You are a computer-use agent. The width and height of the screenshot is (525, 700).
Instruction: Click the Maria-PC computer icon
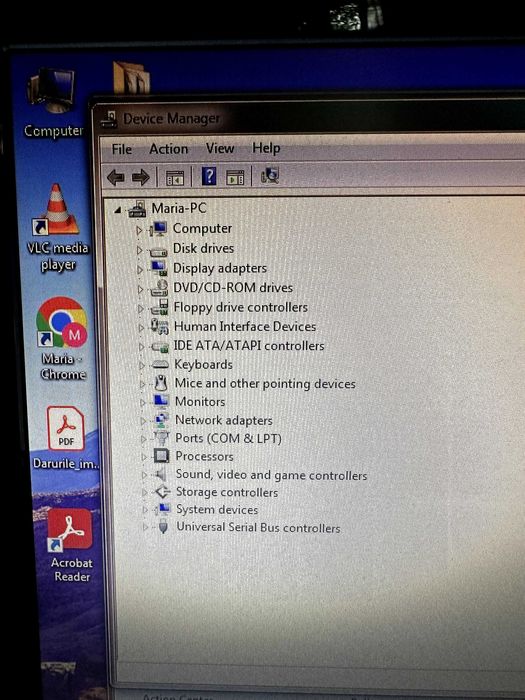[138, 209]
